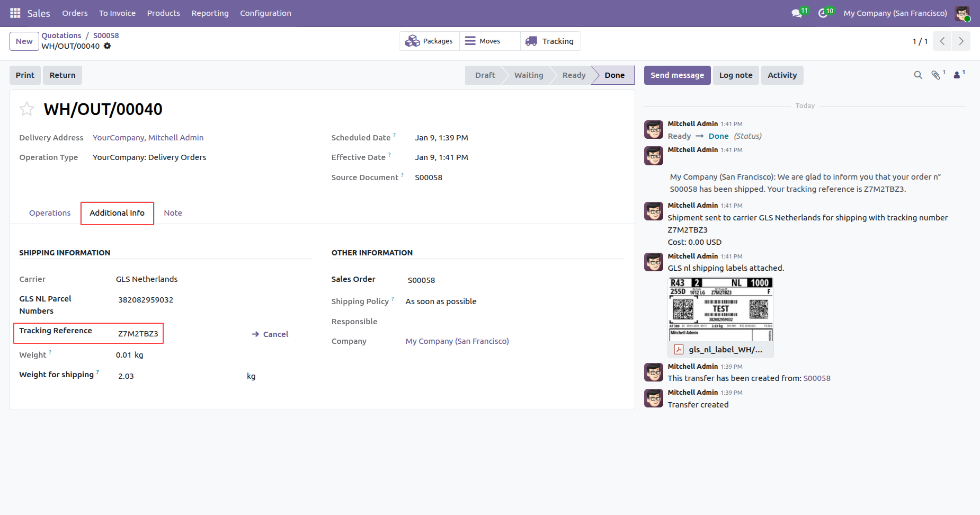Click the Log note button
Screen dimensions: 980x515
(735, 75)
